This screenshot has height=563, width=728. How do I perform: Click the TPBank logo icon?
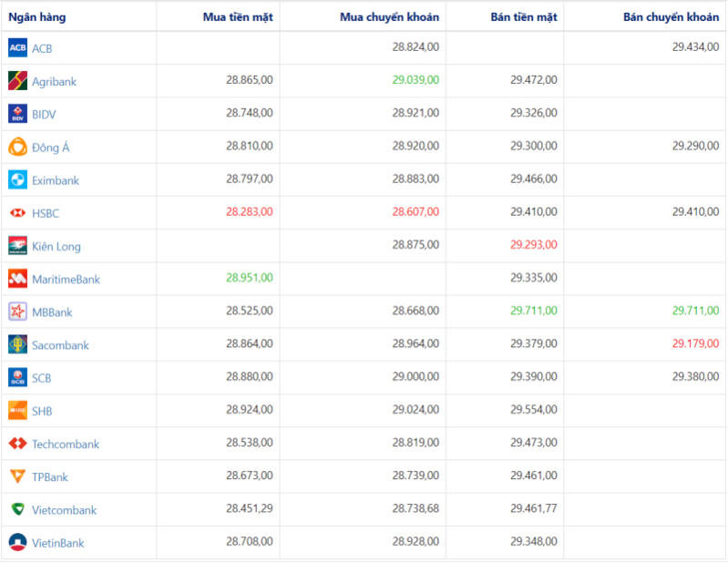(x=17, y=476)
